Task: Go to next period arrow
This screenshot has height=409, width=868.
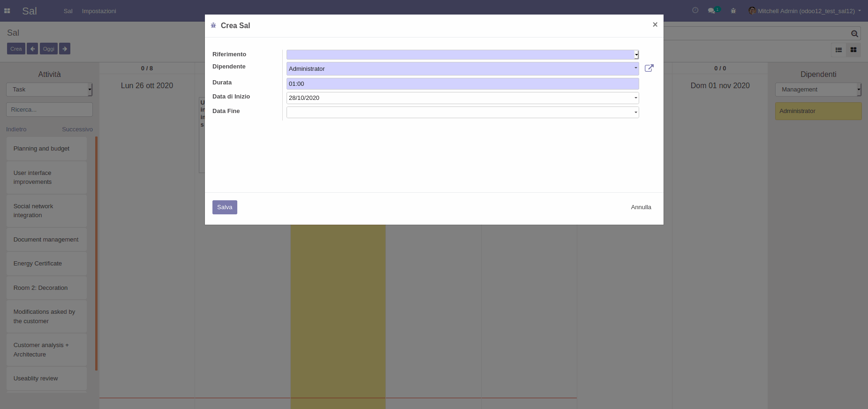Action: click(x=65, y=49)
